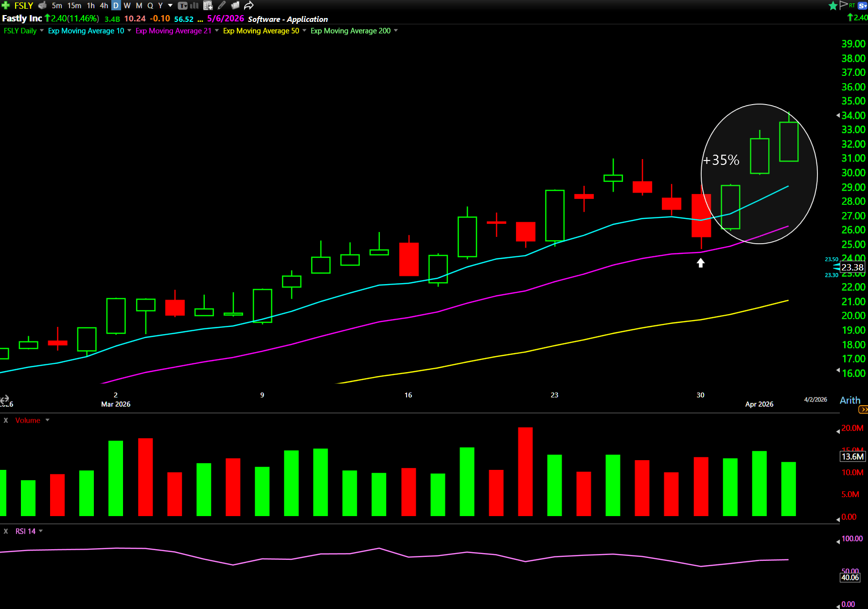Switch to the weekly W timeframe
This screenshot has width=868, height=609.
point(127,5)
